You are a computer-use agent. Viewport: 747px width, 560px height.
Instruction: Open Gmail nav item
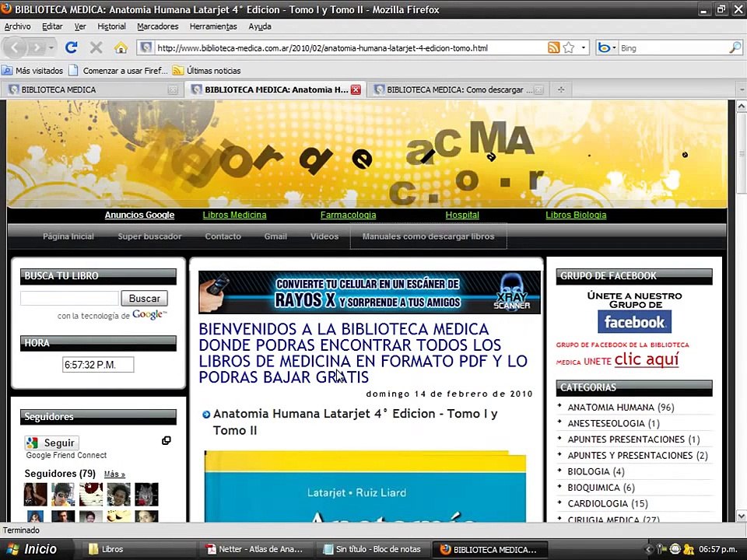(275, 236)
